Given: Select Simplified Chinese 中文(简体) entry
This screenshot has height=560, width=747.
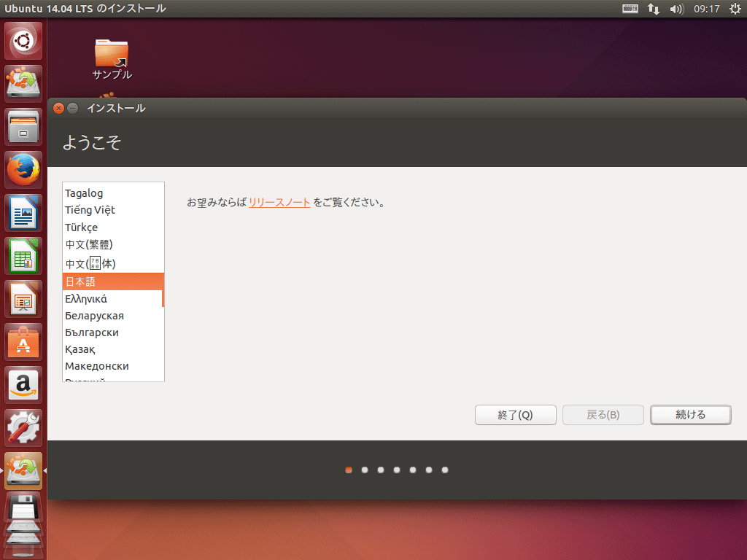Looking at the screenshot, I should 112,263.
